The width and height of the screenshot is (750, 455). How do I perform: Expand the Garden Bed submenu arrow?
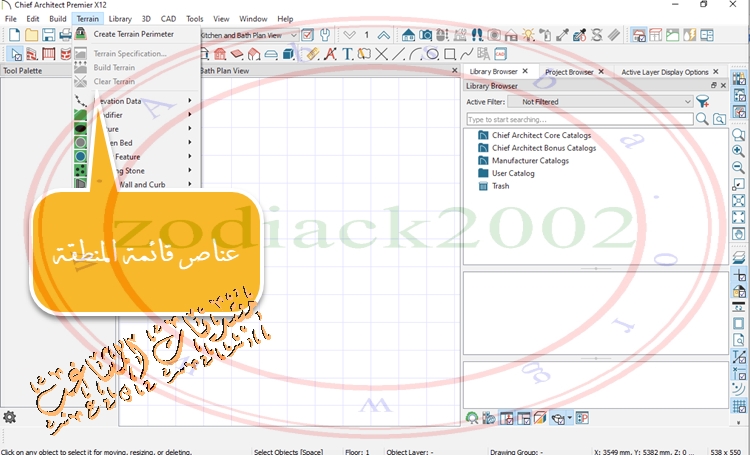tap(190, 142)
